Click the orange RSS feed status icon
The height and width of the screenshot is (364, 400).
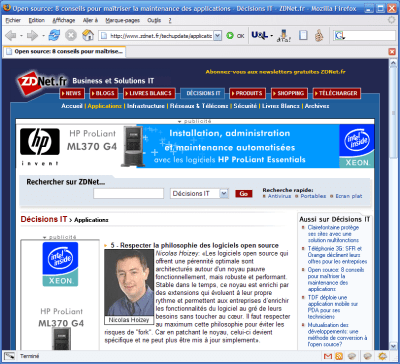(x=339, y=356)
